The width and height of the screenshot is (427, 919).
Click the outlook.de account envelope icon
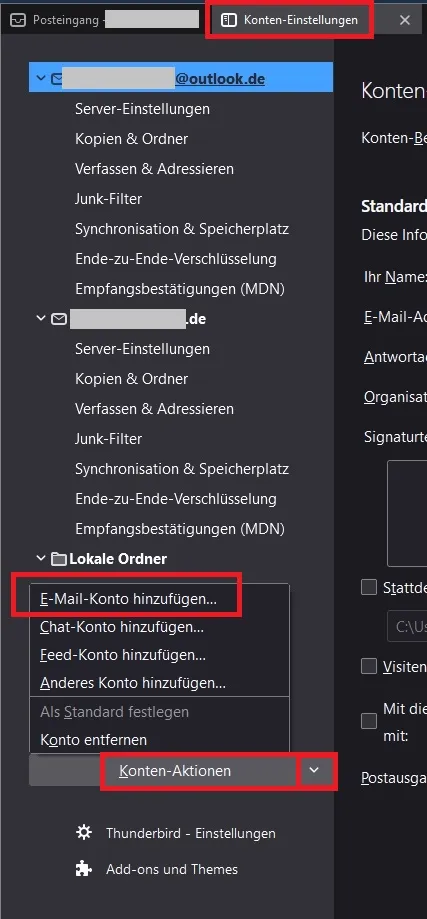tap(57, 79)
